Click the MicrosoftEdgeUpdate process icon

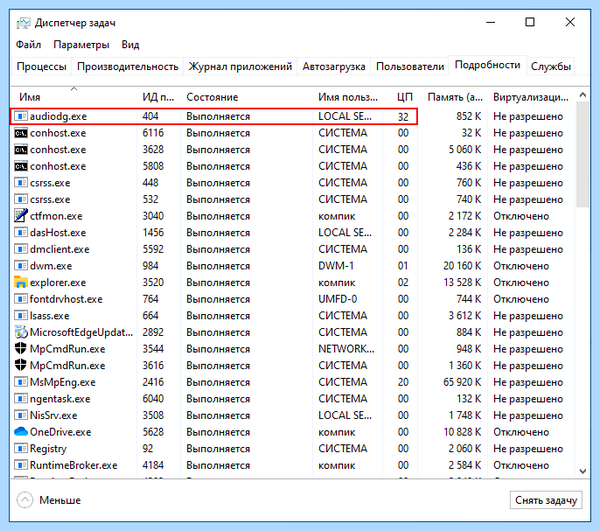21,332
